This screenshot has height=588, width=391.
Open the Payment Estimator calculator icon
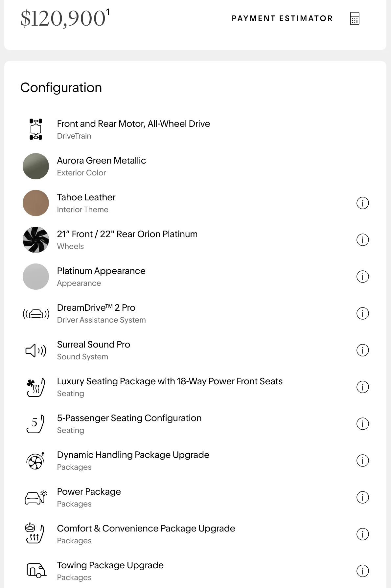(x=355, y=18)
